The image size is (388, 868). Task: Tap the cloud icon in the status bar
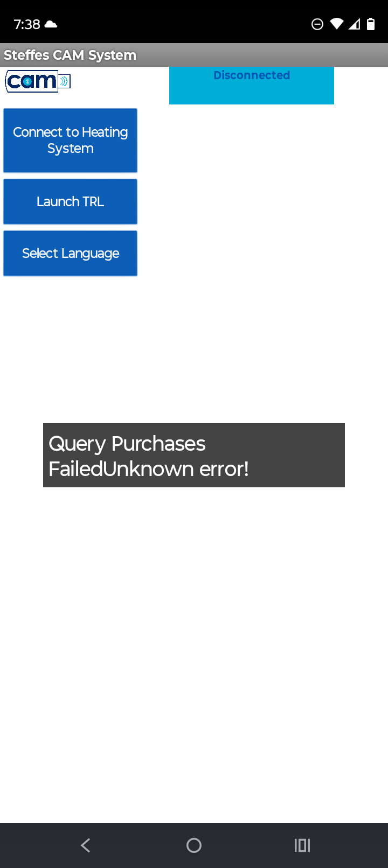point(51,24)
